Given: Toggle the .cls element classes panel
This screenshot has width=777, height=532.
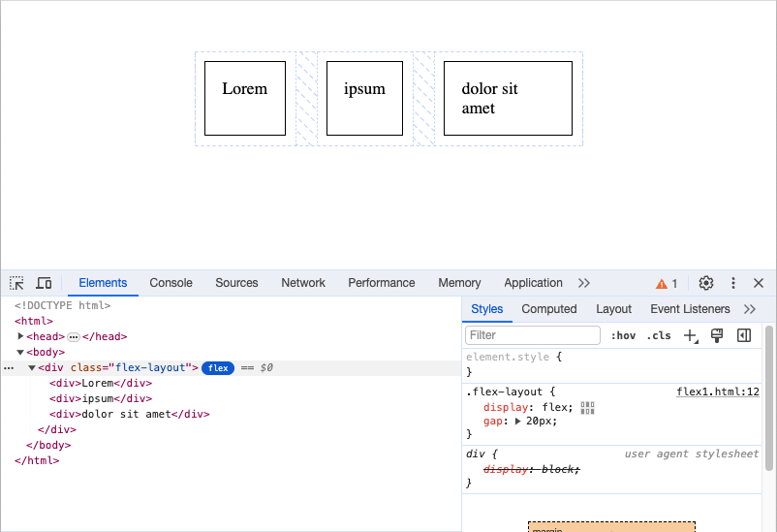Looking at the screenshot, I should coord(659,335).
